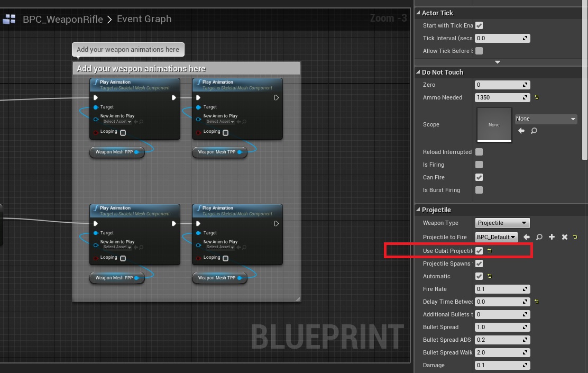Click plus icon to create new Projectile class
Screen dimensions: 588x373
pyautogui.click(x=552, y=237)
